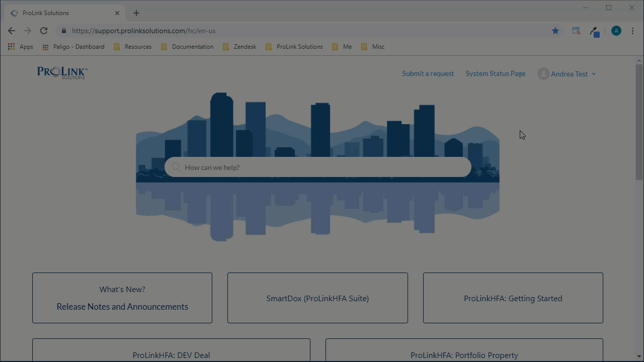Reload the current page
This screenshot has width=644, height=362.
[44, 31]
